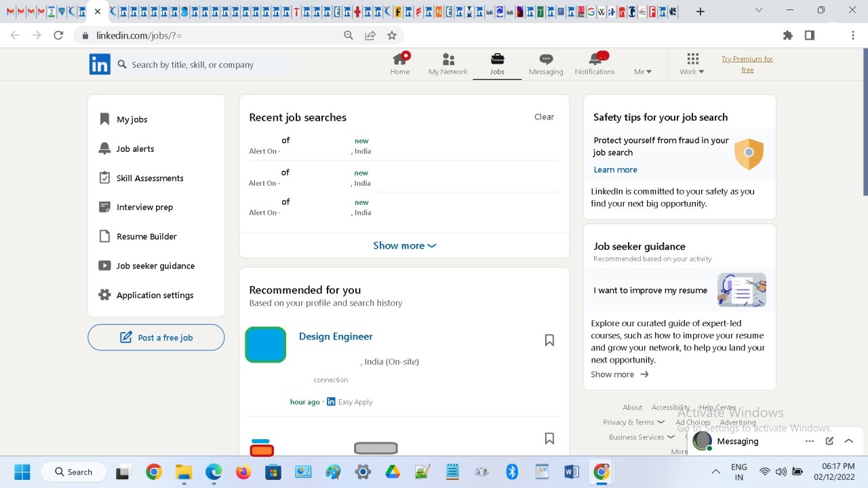This screenshot has height=488, width=868.
Task: Open a new browser tab with the plus button
Action: (x=701, y=12)
